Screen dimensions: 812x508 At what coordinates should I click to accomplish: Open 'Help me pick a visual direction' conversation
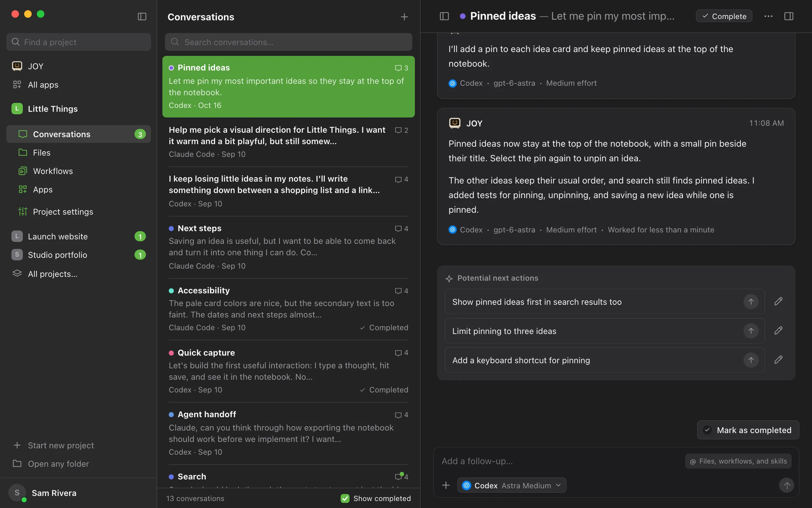[x=289, y=142]
